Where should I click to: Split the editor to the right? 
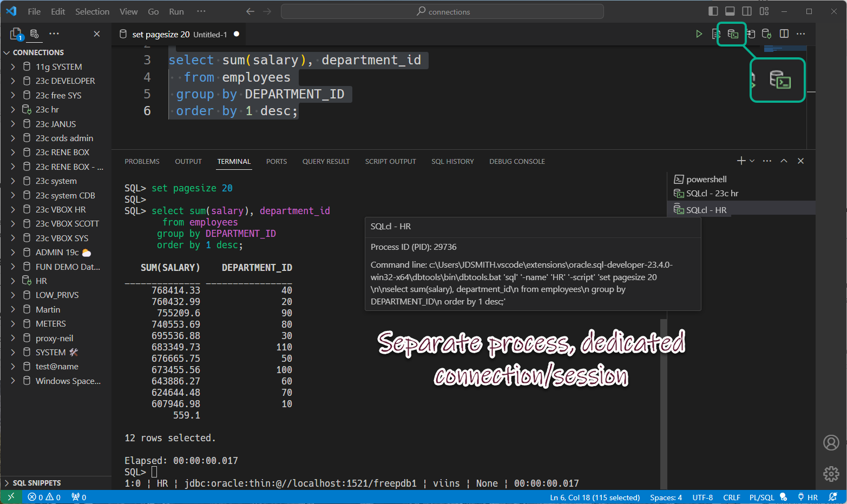[784, 34]
